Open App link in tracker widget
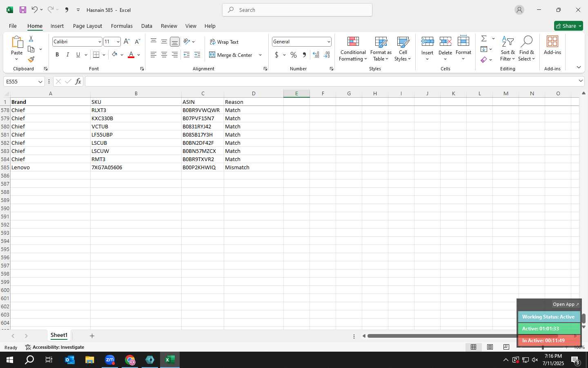 pos(566,304)
